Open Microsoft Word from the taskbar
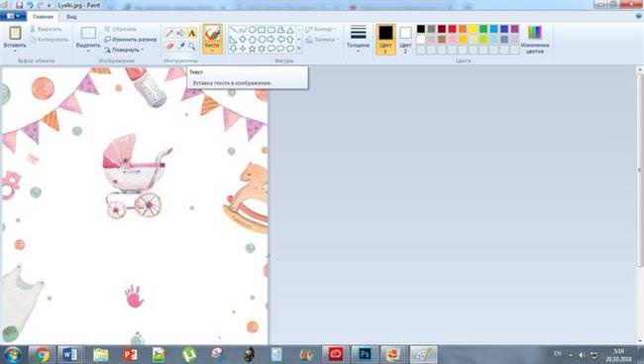This screenshot has width=644, height=364. point(69,354)
